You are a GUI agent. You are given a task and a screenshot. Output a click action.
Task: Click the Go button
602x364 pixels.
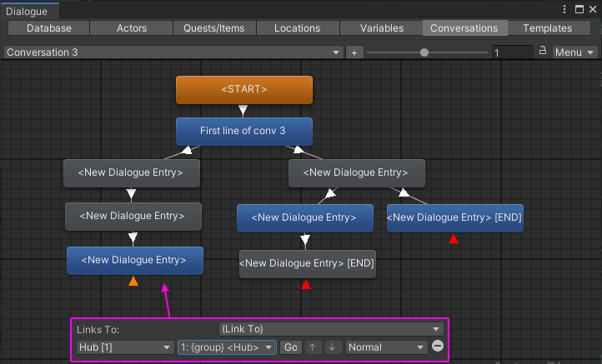point(291,347)
